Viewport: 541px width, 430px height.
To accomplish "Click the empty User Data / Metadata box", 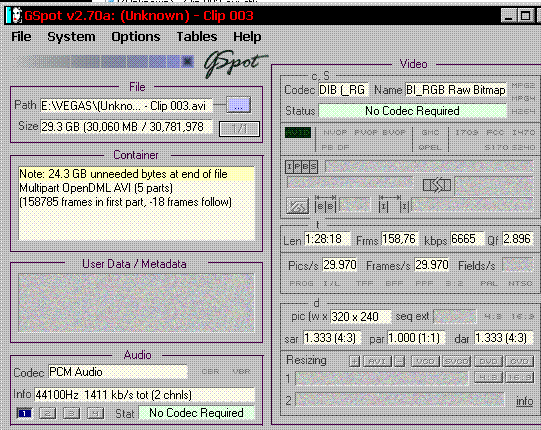I will (136, 303).
